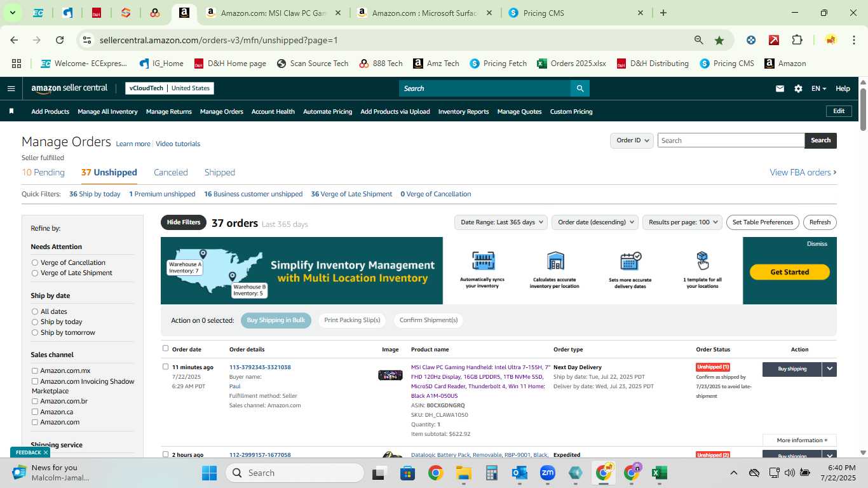Check the Amazon.com.mx sales channel box

point(35,370)
